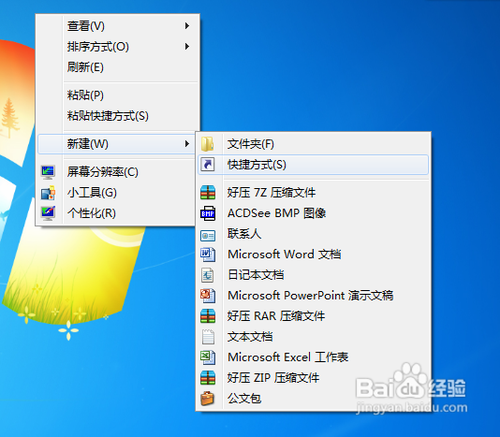Create a new ACDSee BMP 图像
Screen dimensions: 500x437
[x=313, y=213]
